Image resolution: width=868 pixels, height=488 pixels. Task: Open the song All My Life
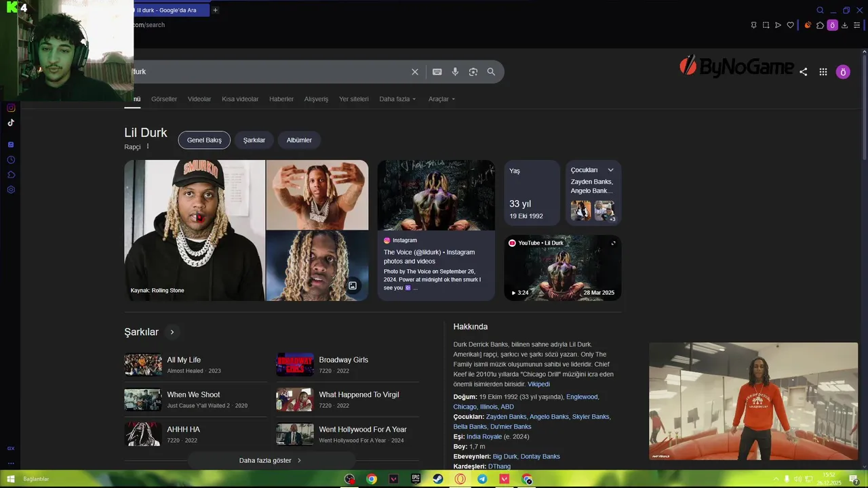pyautogui.click(x=195, y=365)
